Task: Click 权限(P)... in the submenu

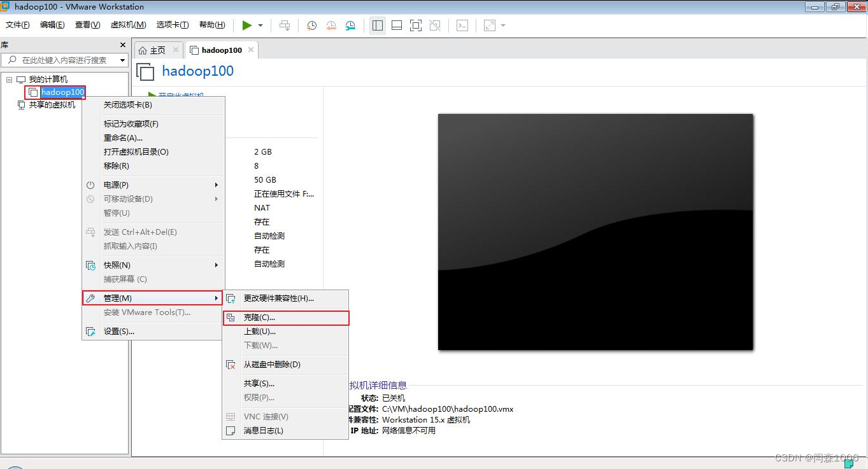Action: pos(285,398)
